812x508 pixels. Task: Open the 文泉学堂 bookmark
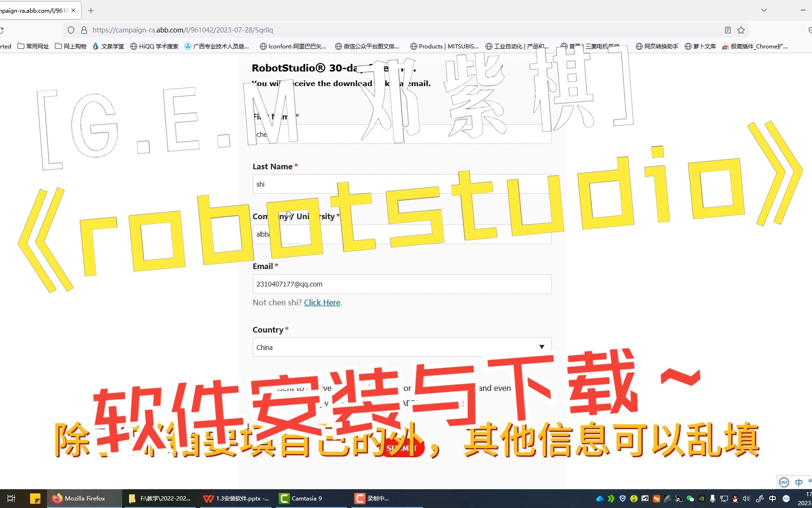(109, 46)
